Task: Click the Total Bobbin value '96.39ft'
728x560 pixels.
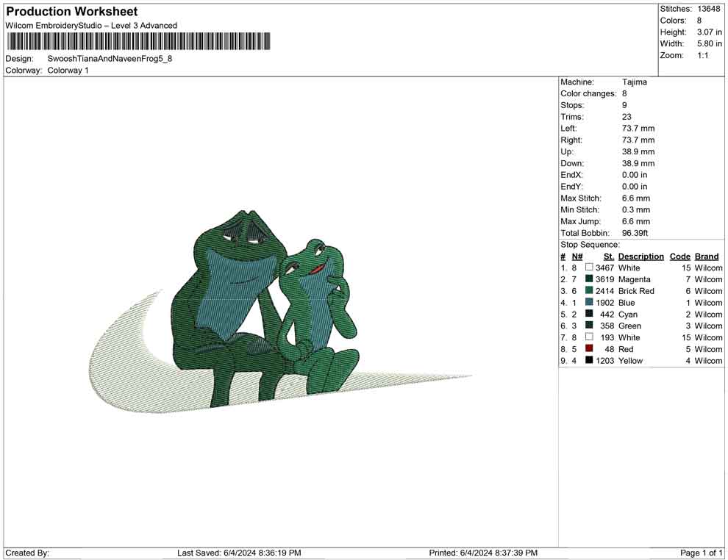Action: (x=635, y=233)
